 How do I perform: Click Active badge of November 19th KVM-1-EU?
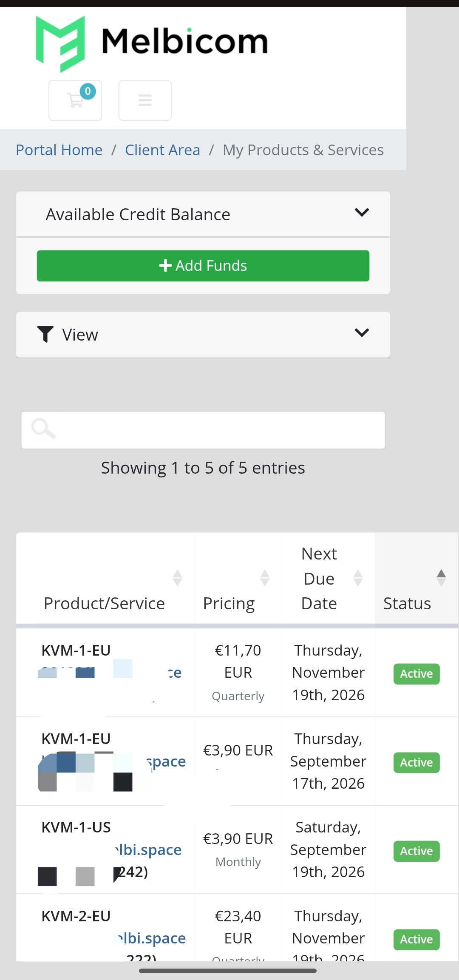point(416,674)
